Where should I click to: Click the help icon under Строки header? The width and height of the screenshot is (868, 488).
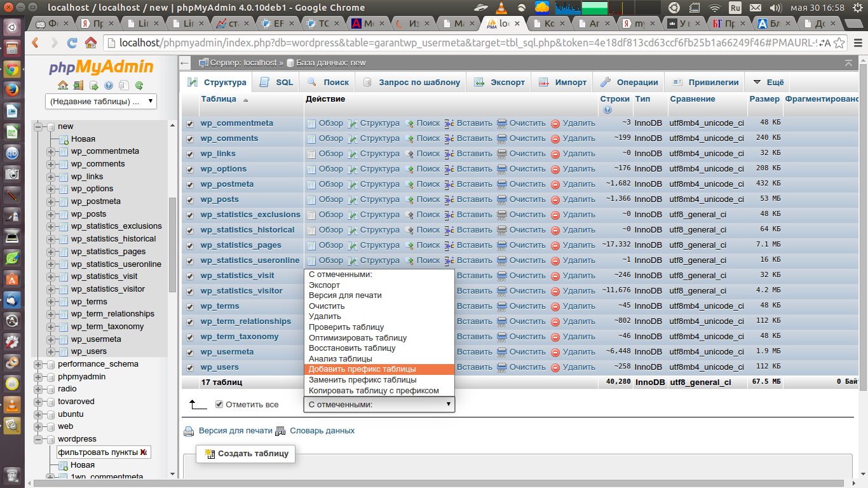pyautogui.click(x=607, y=110)
